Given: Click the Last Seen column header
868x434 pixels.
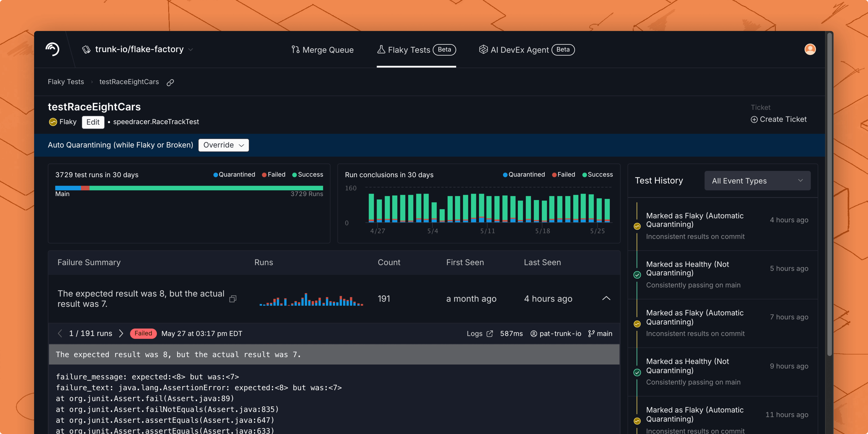Looking at the screenshot, I should 542,262.
